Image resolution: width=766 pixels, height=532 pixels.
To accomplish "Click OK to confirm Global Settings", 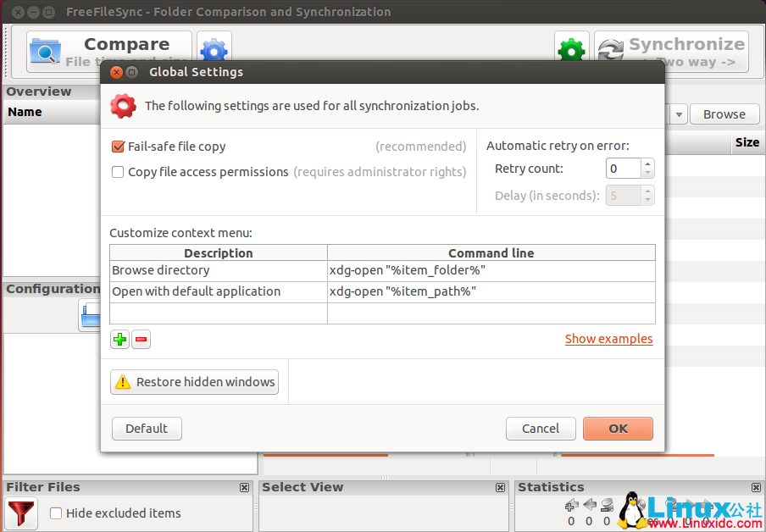I will 618,429.
